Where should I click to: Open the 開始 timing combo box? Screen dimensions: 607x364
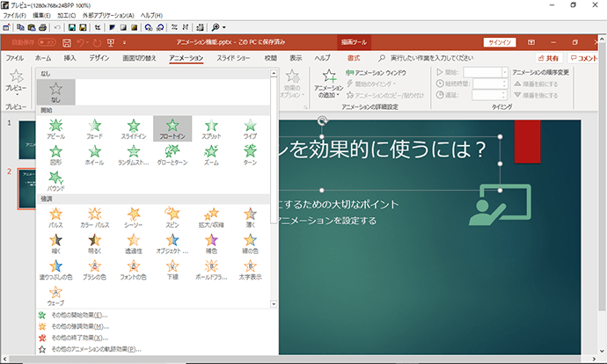pos(486,72)
